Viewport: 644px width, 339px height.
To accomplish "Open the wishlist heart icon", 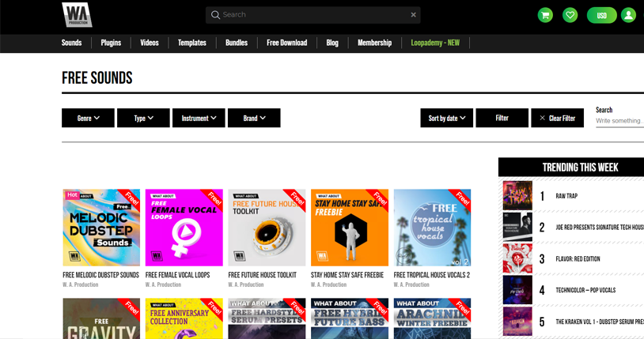I will click(570, 15).
